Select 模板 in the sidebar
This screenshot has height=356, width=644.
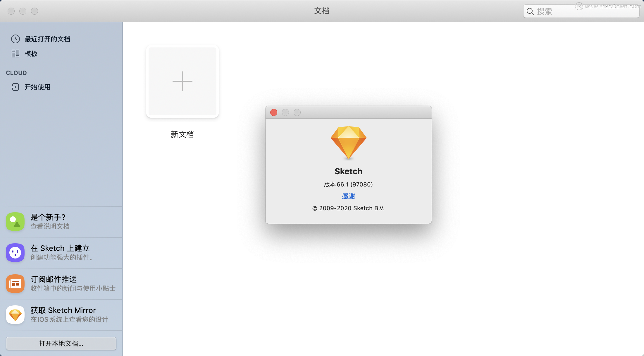[31, 54]
